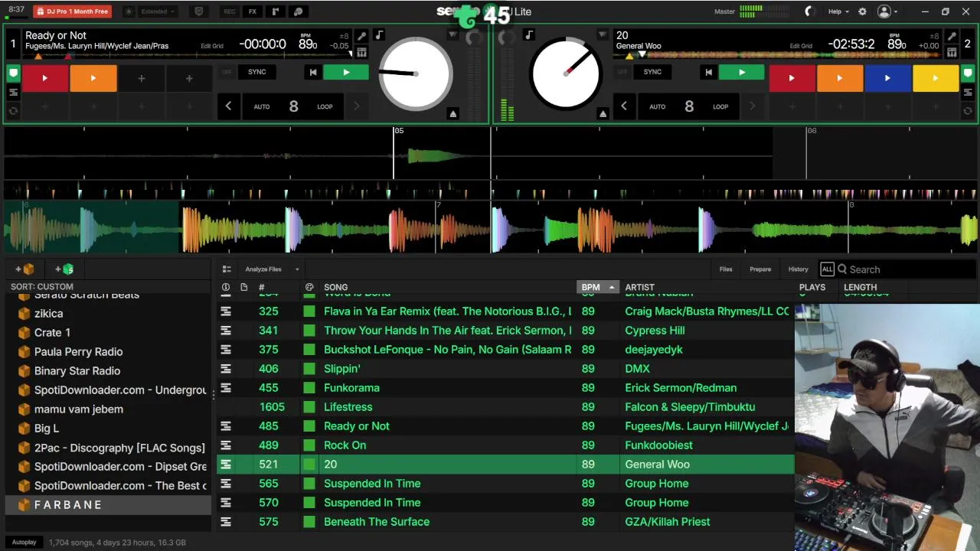
Task: Turn sync OFF on deck 2
Action: click(x=622, y=72)
